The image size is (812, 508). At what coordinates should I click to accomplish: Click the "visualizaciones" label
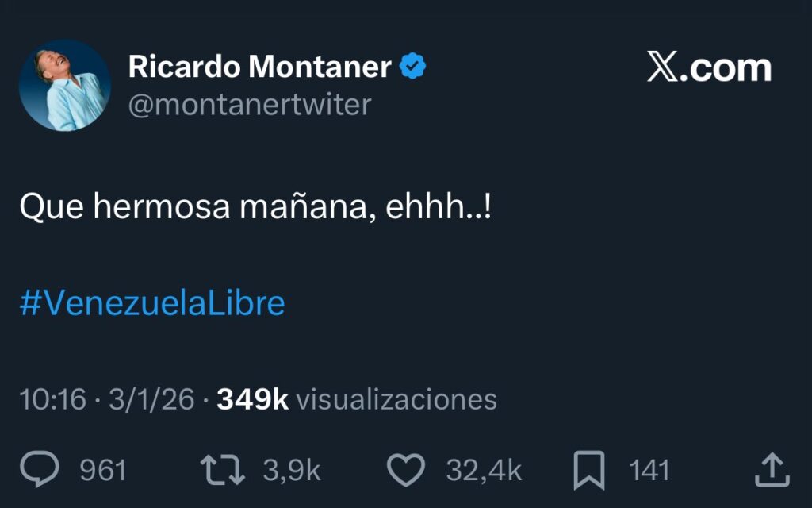click(396, 399)
